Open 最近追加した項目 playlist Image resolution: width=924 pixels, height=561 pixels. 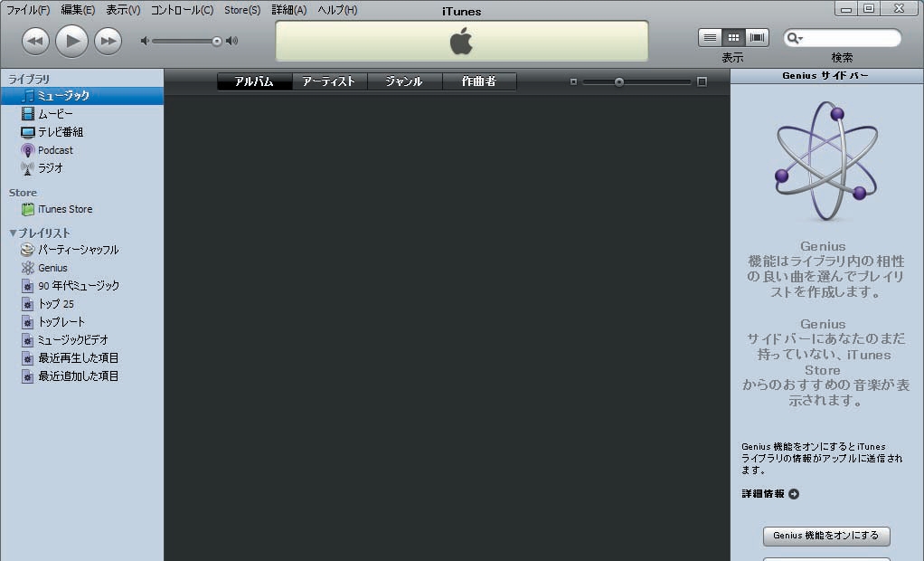(82, 376)
